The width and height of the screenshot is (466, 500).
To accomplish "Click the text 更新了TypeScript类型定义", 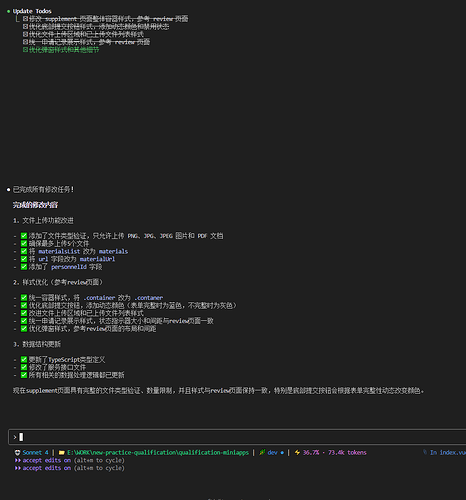I will point(67,359).
